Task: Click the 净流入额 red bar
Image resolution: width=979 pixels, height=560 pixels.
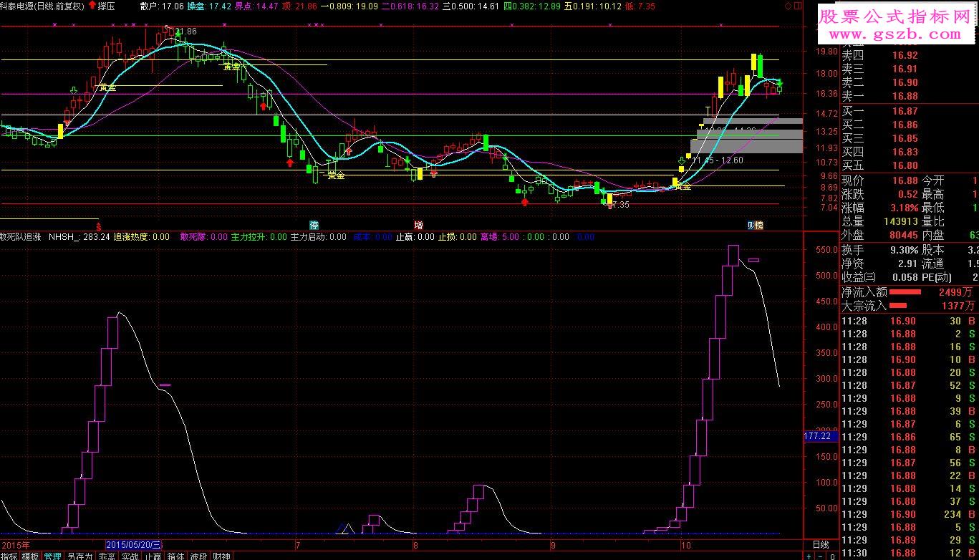Action: pos(905,292)
